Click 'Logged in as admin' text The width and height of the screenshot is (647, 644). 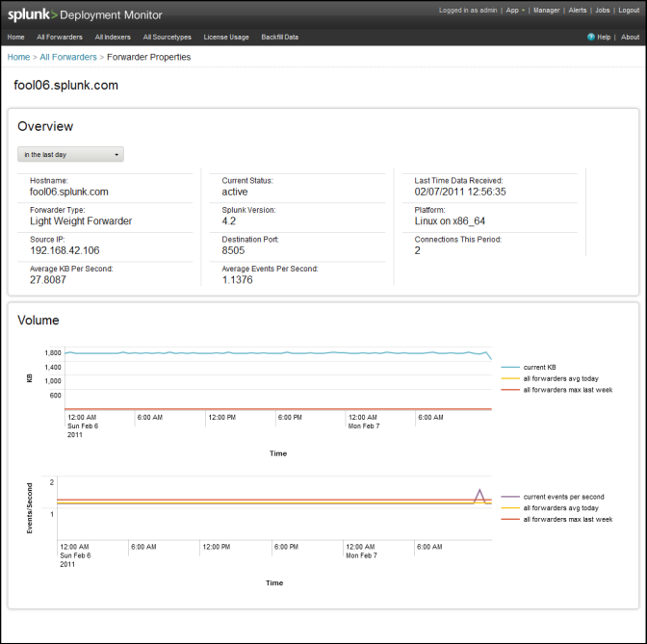pos(468,11)
